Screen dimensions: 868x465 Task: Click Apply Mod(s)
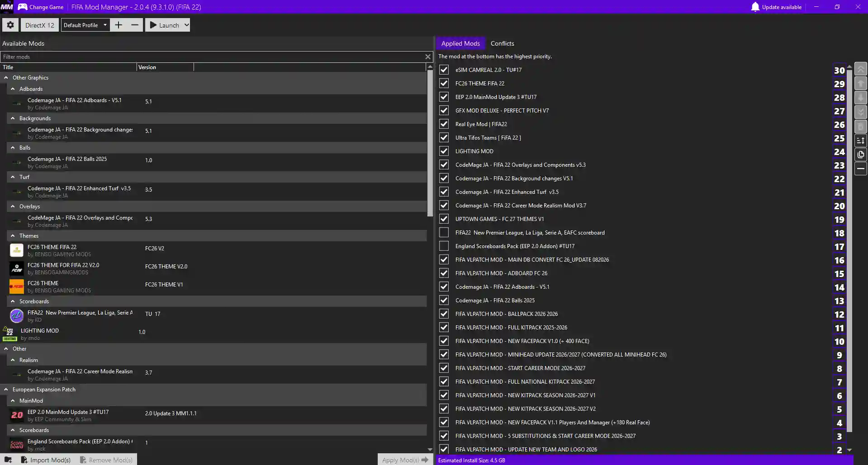405,460
